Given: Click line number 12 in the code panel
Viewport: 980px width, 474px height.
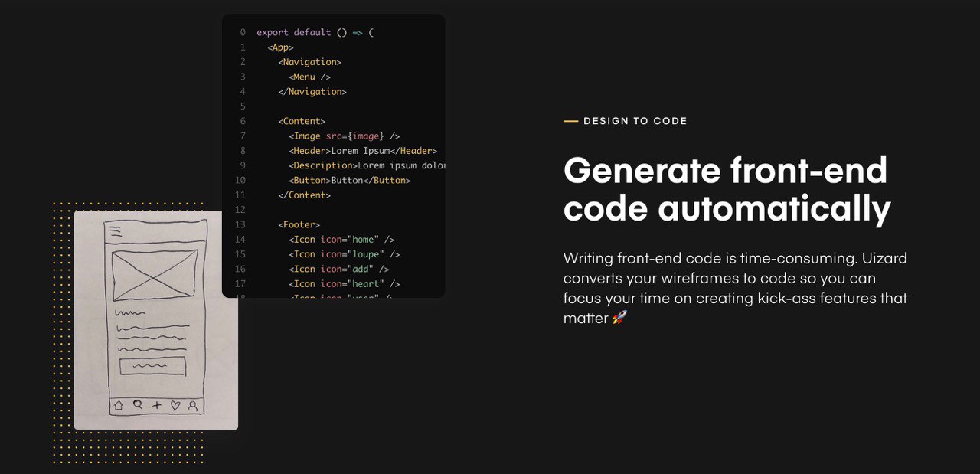Looking at the screenshot, I should pyautogui.click(x=240, y=210).
